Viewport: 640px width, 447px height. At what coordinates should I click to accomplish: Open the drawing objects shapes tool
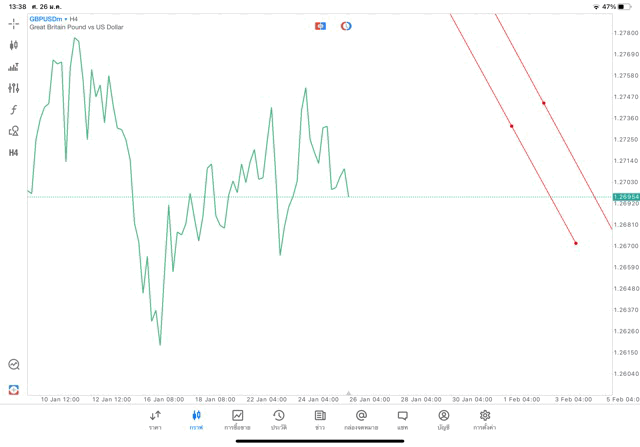pos(13,131)
